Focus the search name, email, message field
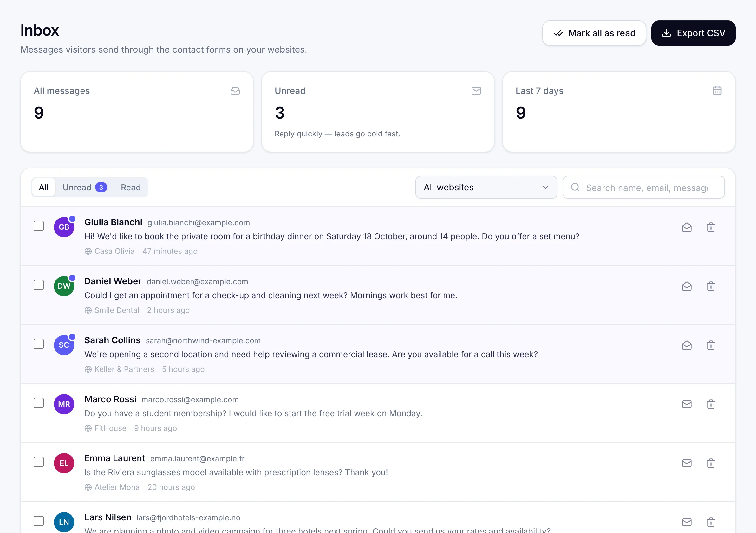 643,187
